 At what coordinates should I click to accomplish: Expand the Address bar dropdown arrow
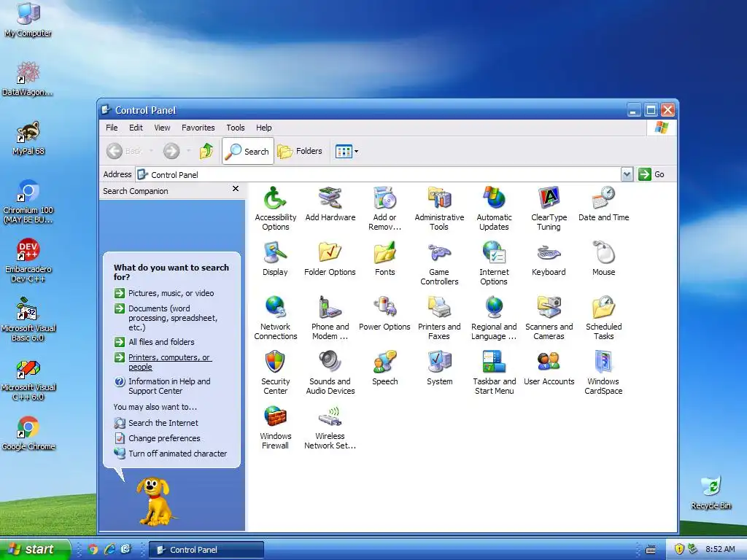click(627, 174)
